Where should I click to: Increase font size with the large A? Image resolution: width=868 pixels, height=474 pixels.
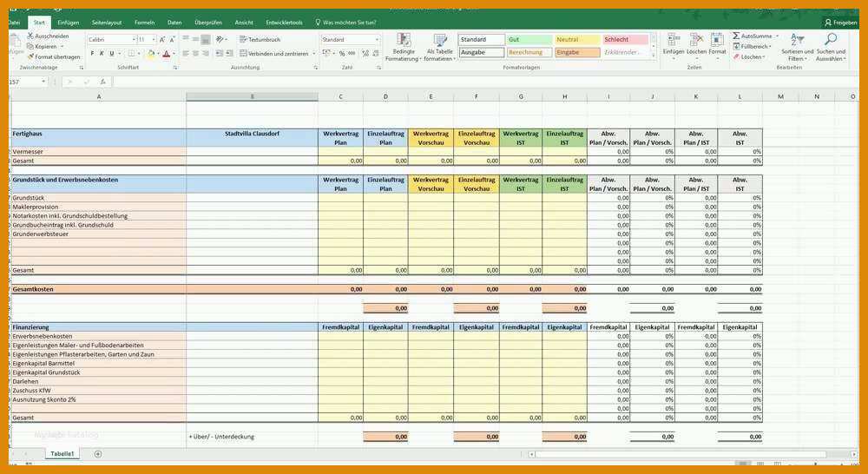[x=162, y=40]
